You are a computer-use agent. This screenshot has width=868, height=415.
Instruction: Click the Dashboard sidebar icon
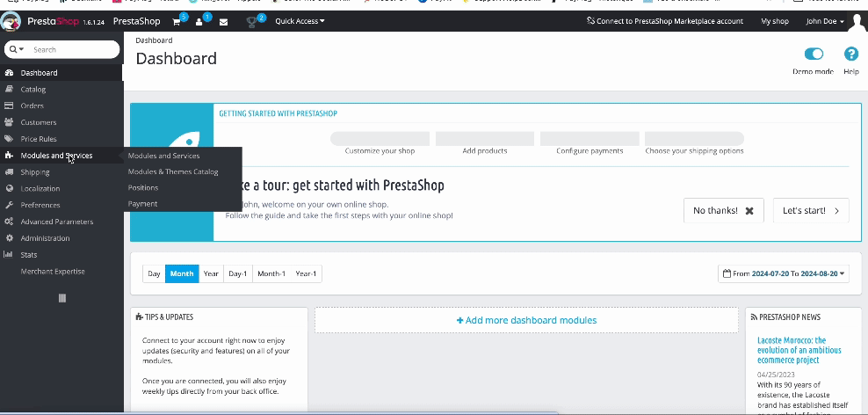9,73
